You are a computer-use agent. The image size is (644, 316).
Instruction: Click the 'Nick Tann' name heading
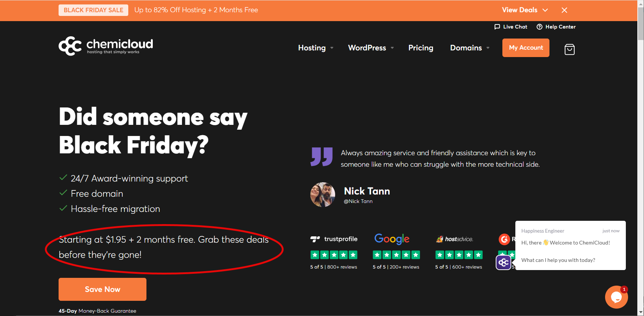367,191
